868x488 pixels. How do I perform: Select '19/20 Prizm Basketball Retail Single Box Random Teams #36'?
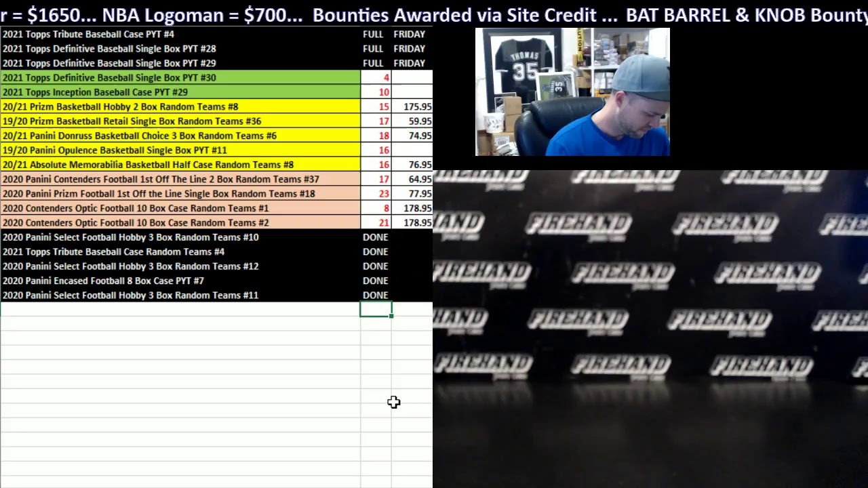pos(180,121)
